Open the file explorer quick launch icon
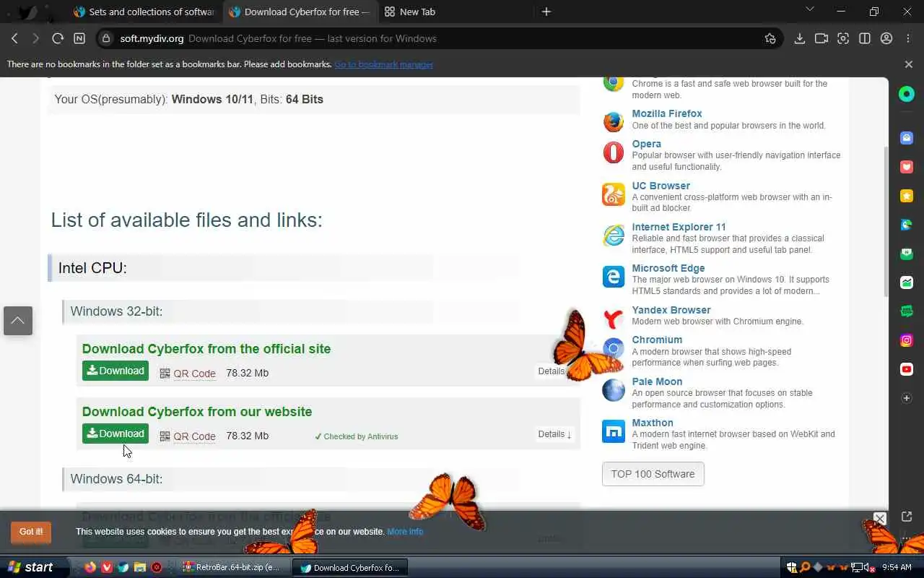Screen dimensions: 924x578 click(140, 567)
